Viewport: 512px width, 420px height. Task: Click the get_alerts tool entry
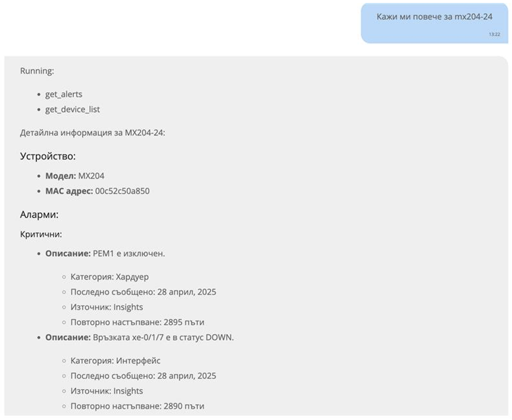tap(64, 94)
